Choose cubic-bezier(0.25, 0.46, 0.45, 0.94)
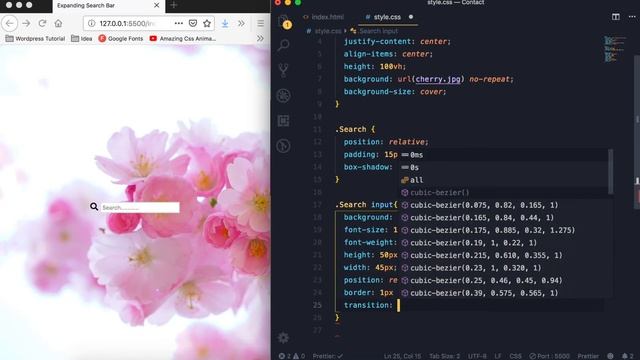The height and width of the screenshot is (360, 640). (504, 280)
